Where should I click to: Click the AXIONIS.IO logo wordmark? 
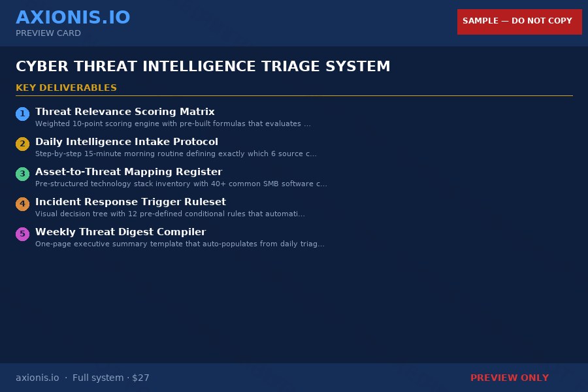[x=73, y=17]
